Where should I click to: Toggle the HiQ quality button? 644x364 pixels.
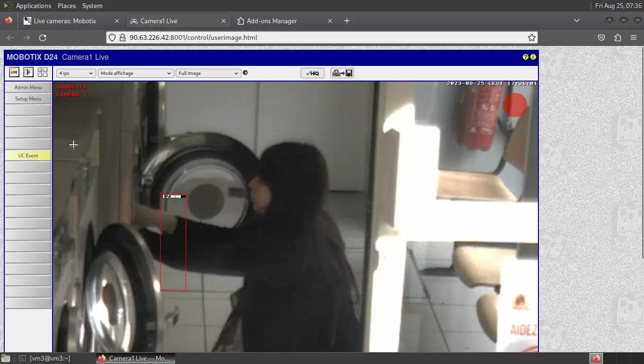[x=313, y=73]
